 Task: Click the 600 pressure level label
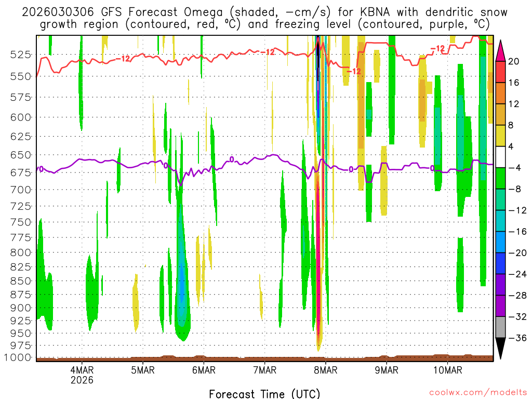[20, 117]
